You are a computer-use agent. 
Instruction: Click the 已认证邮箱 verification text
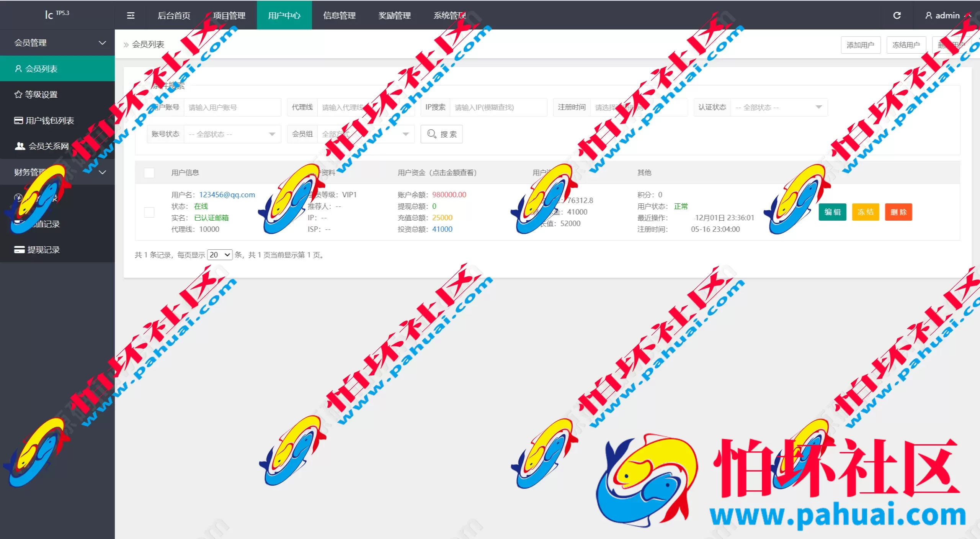(x=211, y=218)
